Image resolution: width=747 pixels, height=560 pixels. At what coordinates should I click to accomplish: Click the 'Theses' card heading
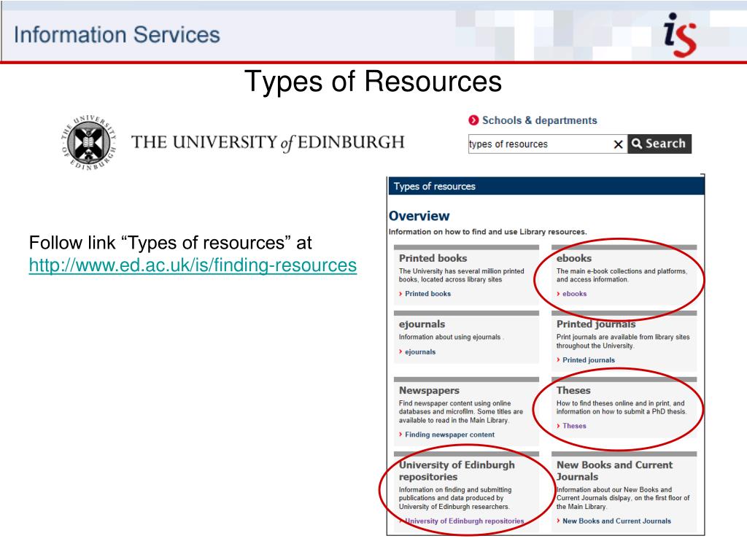click(x=573, y=390)
